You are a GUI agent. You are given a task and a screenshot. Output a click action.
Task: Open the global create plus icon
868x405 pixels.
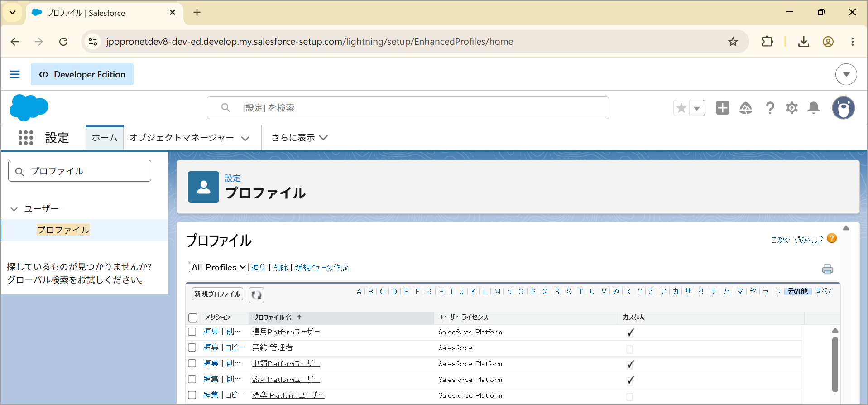(723, 108)
